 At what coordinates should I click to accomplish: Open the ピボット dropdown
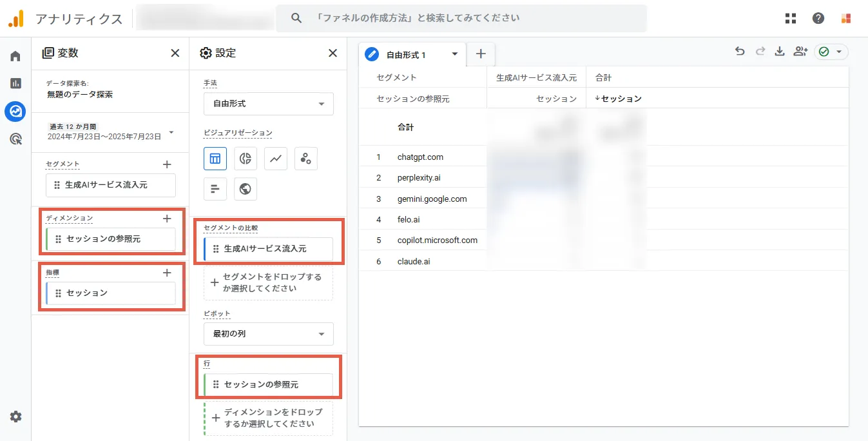click(x=269, y=334)
